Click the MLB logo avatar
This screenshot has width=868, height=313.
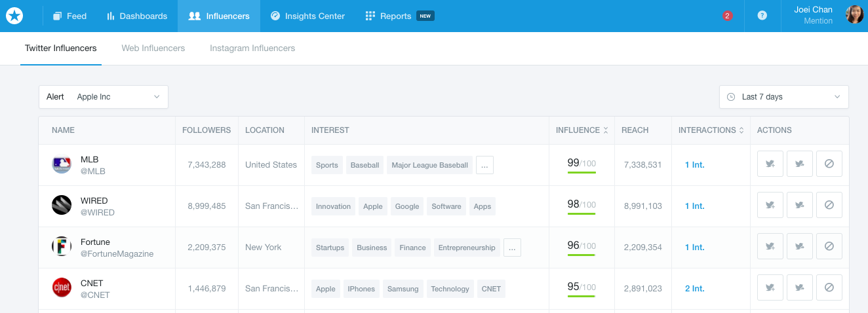pos(62,164)
